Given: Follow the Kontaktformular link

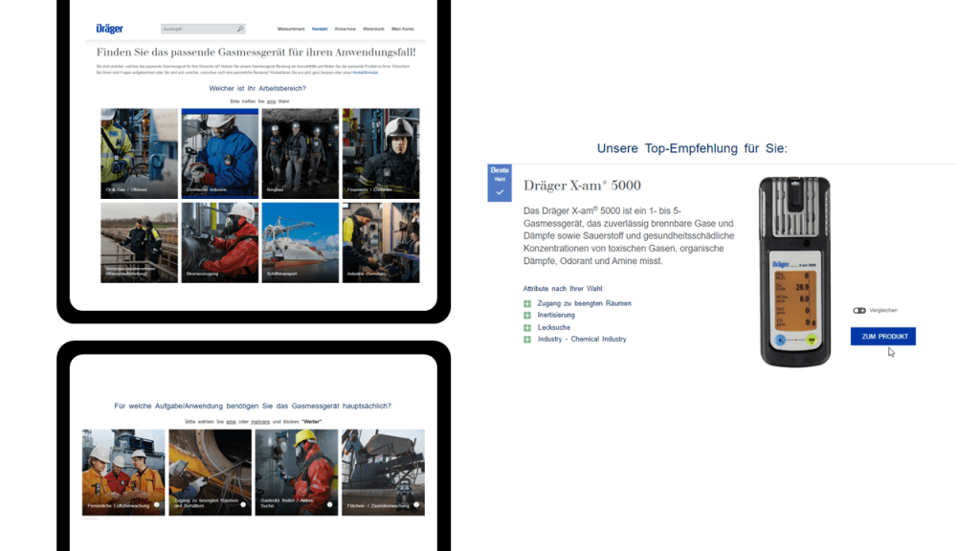Looking at the screenshot, I should 365,73.
